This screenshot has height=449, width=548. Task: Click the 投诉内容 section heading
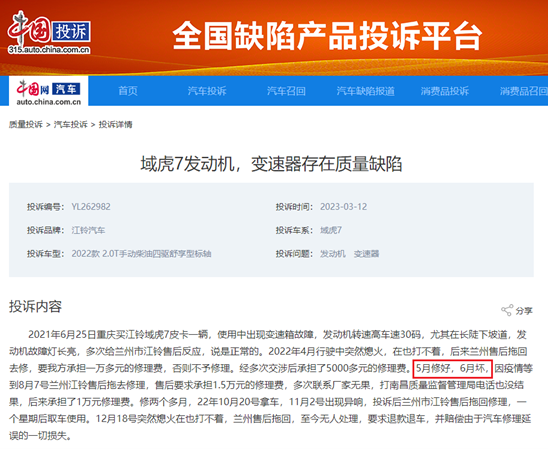point(35,306)
